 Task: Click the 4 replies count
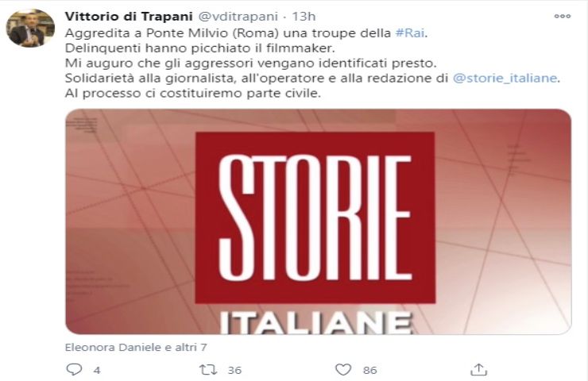click(x=97, y=370)
